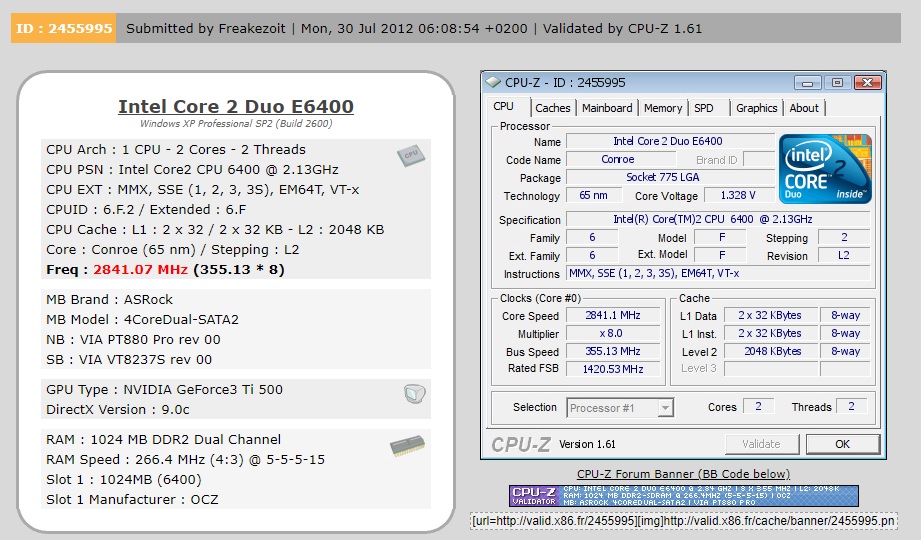Click the Name field value Intel Core 2 Duo E6400
921x540 pixels.
point(668,141)
